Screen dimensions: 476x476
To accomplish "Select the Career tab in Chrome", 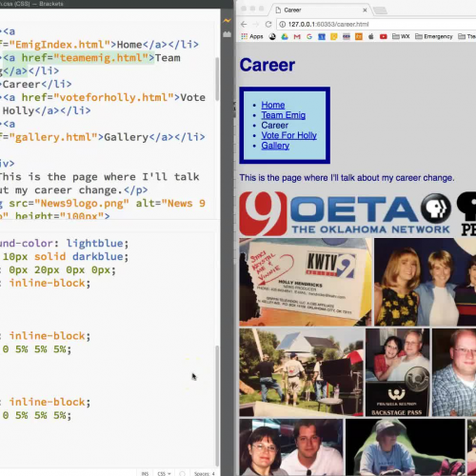I will click(x=321, y=10).
